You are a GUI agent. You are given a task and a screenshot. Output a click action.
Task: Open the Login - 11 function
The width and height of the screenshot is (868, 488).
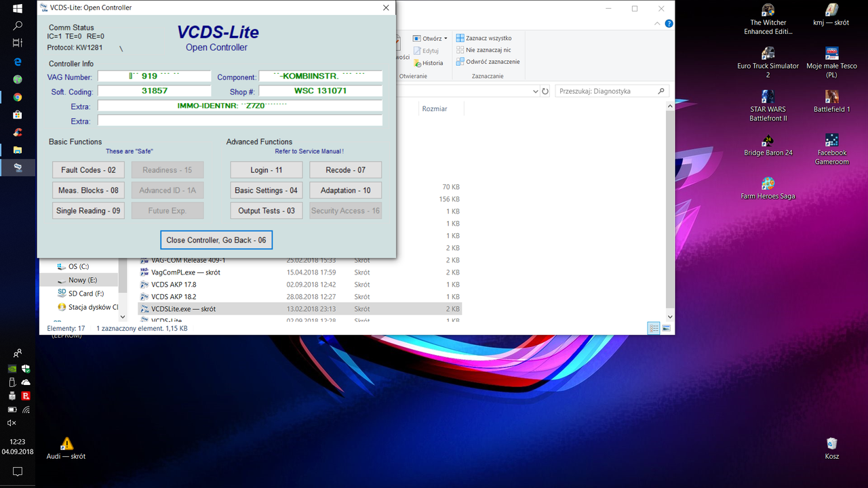267,170
